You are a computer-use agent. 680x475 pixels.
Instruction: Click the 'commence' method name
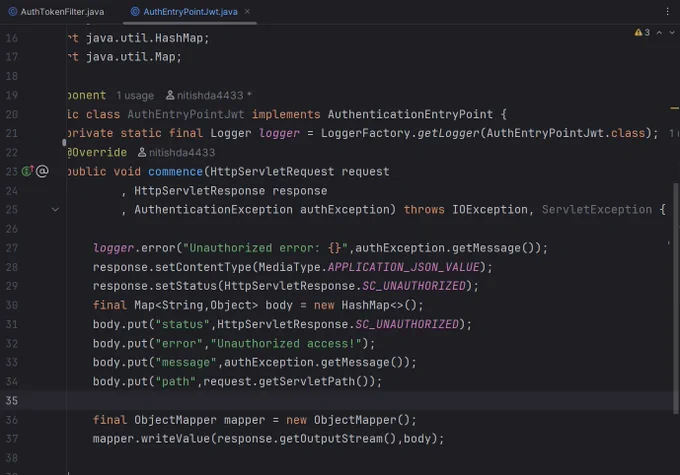[175, 172]
